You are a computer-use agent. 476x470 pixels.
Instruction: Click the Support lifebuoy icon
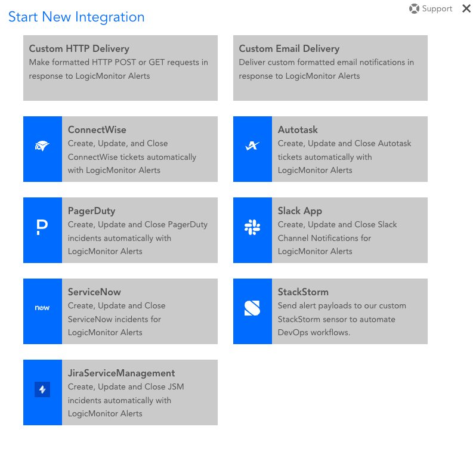[414, 8]
